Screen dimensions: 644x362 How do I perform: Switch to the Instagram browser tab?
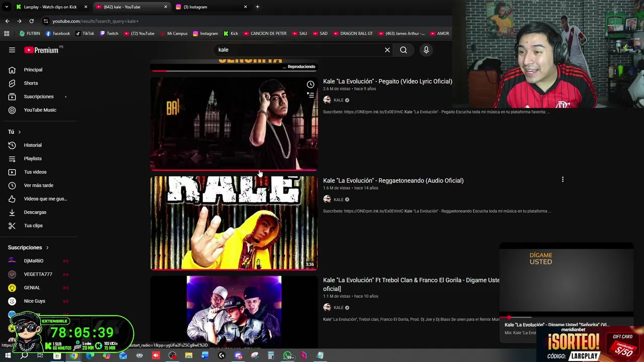coord(211,7)
